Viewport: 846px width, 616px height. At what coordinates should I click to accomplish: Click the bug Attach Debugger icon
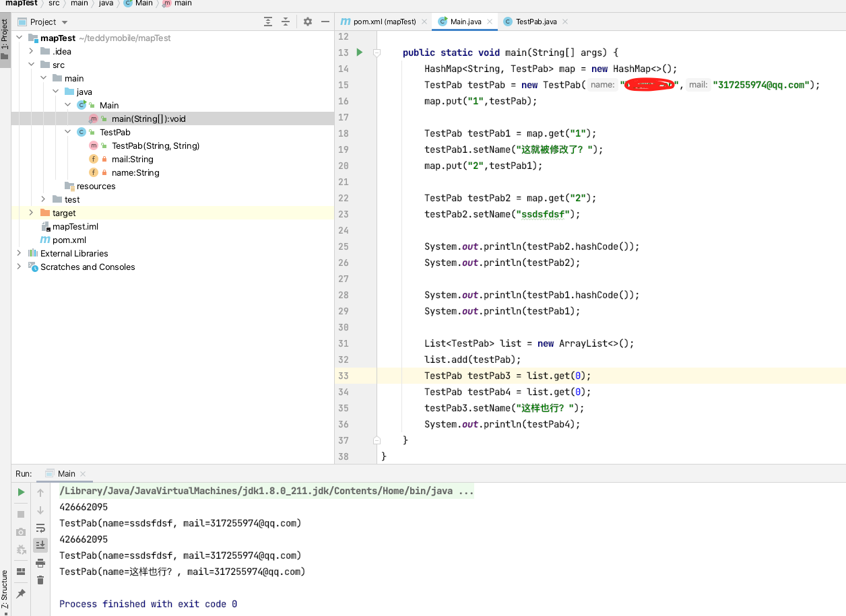pos(21,549)
